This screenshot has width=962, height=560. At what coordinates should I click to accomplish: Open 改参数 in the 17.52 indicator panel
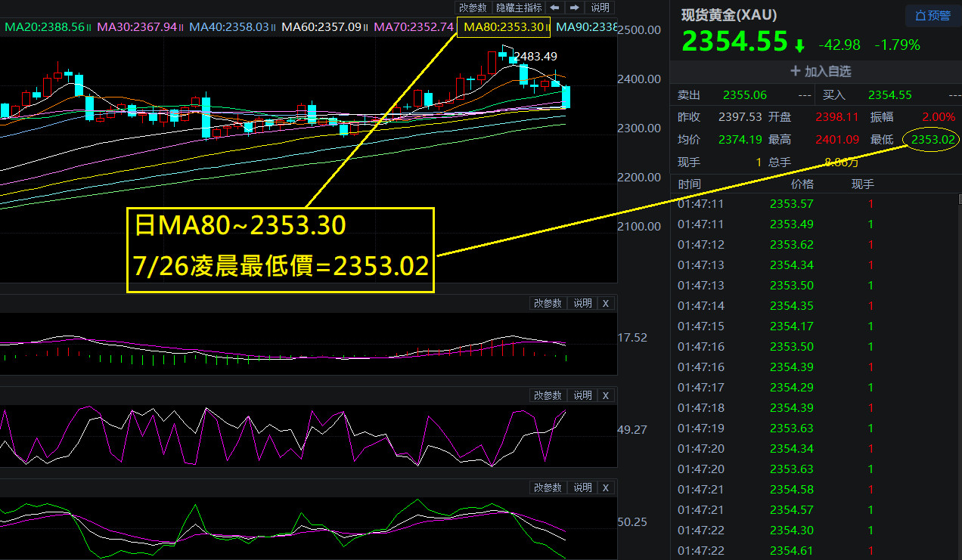click(548, 303)
